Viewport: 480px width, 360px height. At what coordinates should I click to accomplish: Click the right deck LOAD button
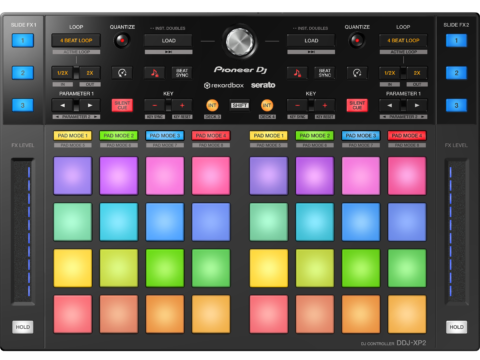pyautogui.click(x=311, y=41)
